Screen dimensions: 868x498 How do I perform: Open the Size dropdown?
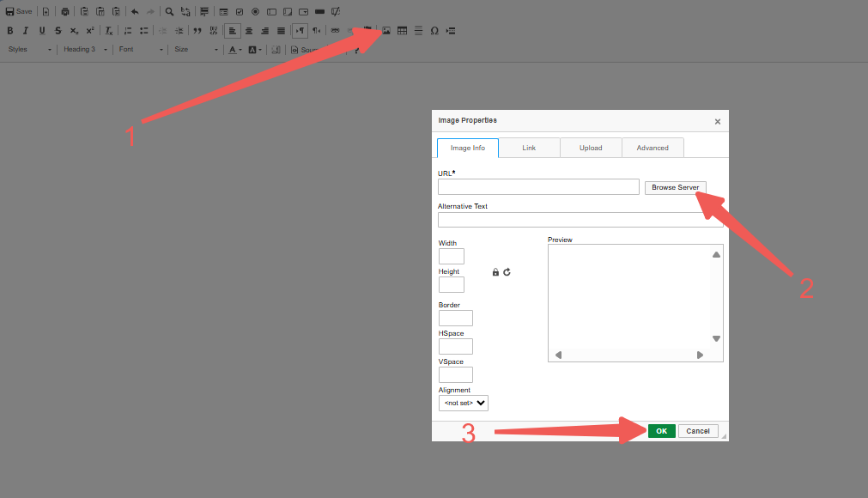coord(196,49)
